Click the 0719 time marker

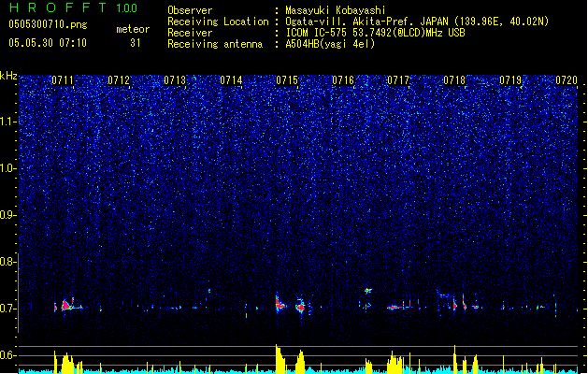pos(510,80)
